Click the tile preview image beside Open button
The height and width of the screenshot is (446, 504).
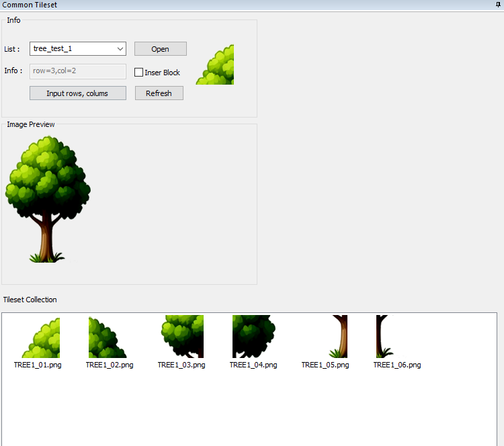pyautogui.click(x=215, y=64)
